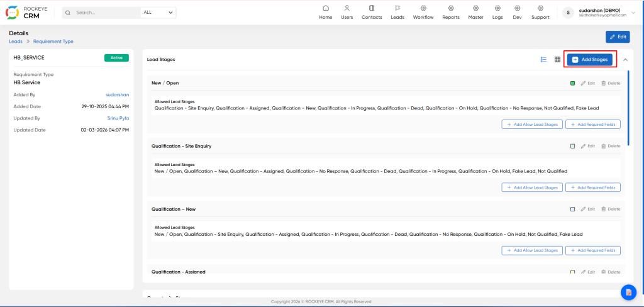644x307 pixels.
Task: Open the Contacts navigation icon
Action: (x=372, y=8)
